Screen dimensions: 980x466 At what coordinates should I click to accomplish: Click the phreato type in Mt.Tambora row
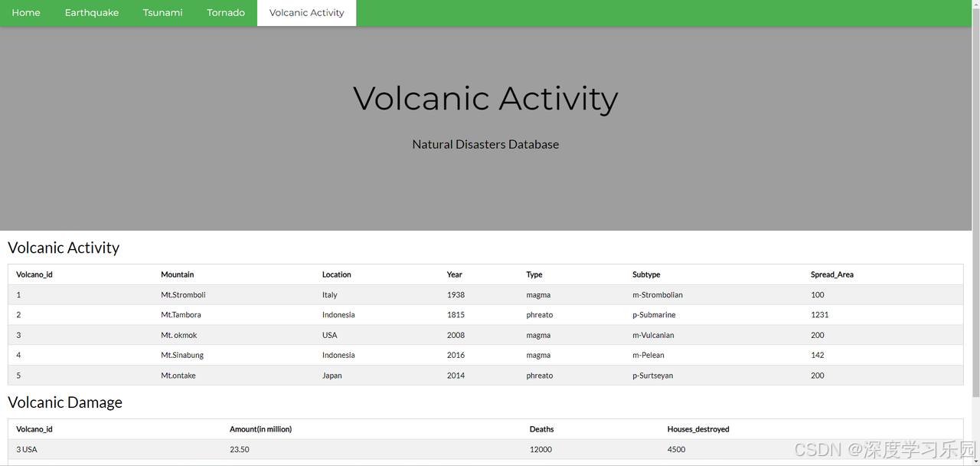coord(540,315)
